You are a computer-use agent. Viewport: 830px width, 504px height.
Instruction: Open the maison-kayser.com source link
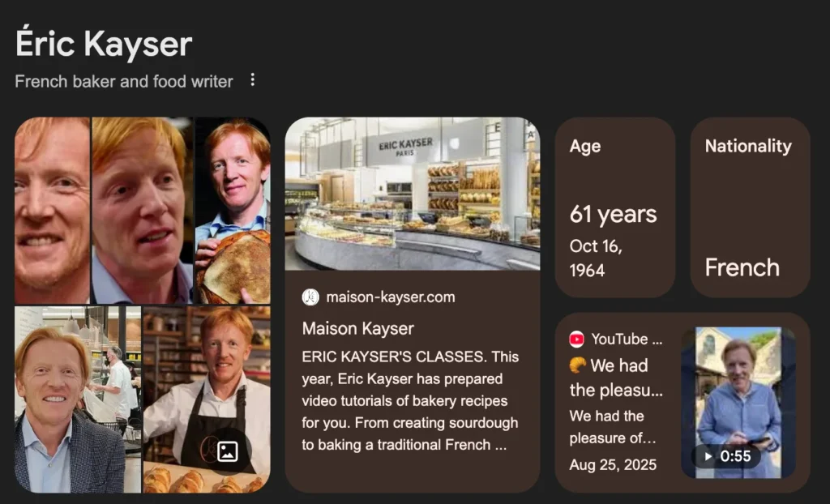pyautogui.click(x=391, y=297)
